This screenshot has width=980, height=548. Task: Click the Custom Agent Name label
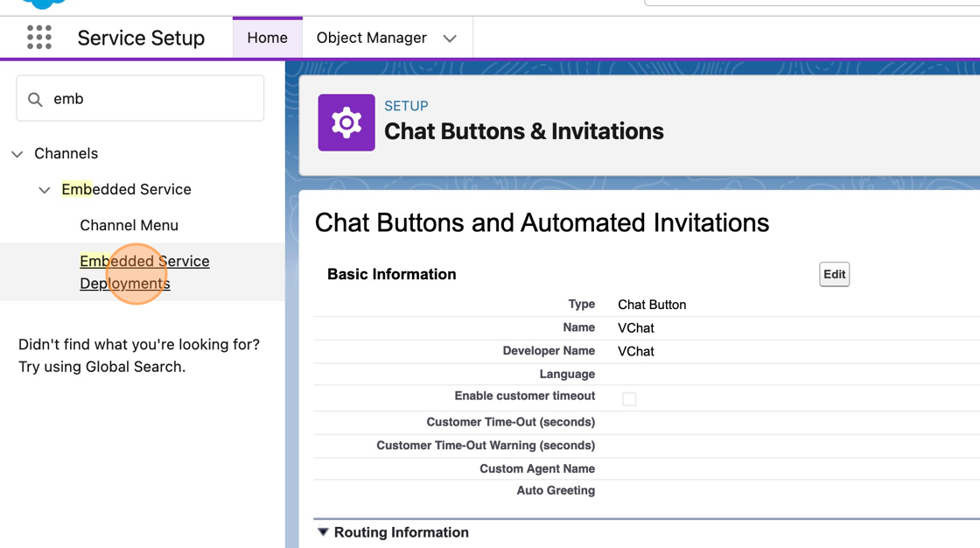[x=537, y=468]
